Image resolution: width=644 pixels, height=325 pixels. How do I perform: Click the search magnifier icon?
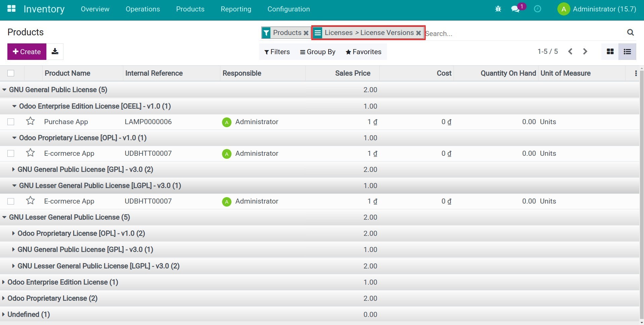click(x=630, y=32)
